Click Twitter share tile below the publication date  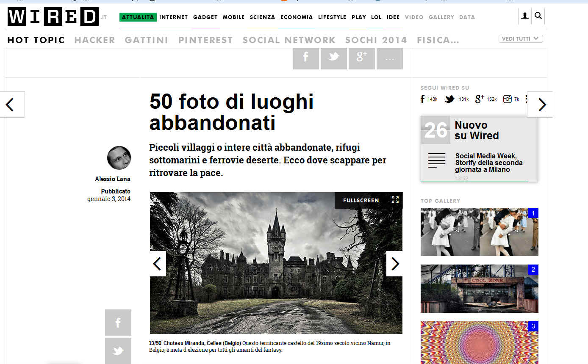pos(118,351)
